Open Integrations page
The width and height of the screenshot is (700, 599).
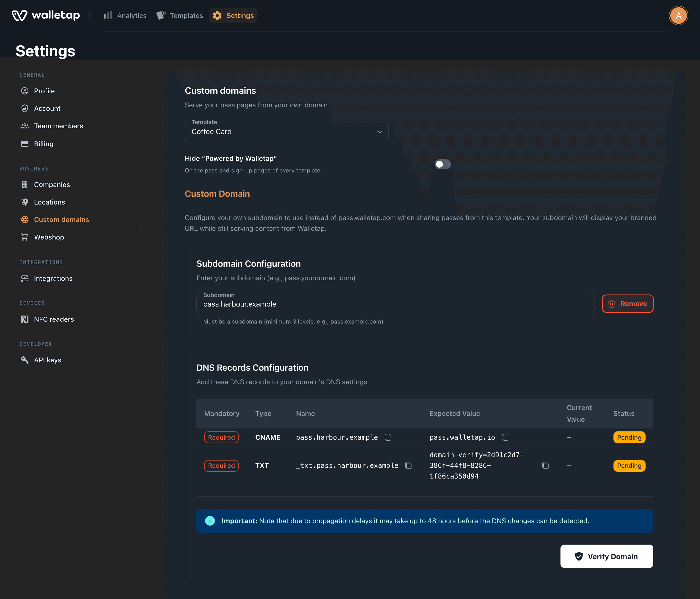tap(77, 278)
